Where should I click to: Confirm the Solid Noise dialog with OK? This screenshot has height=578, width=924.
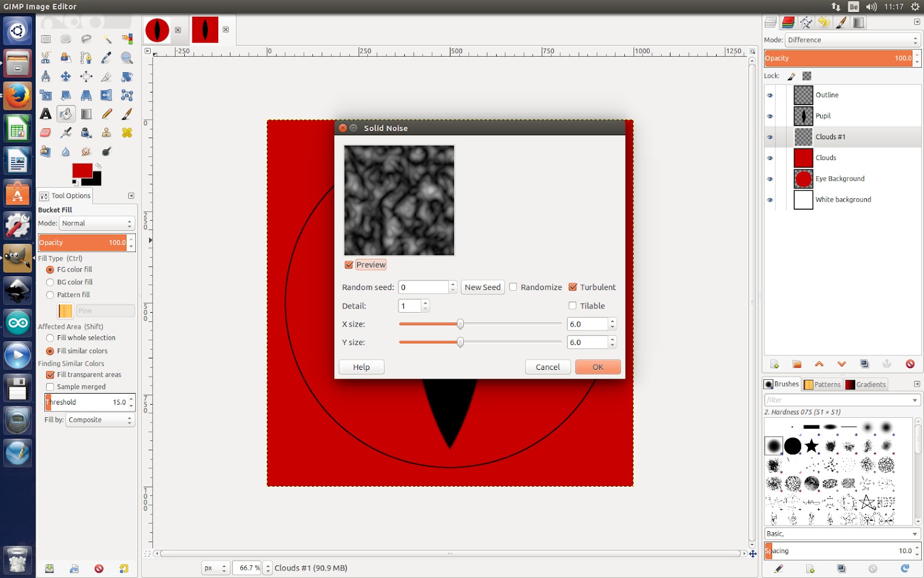point(598,367)
